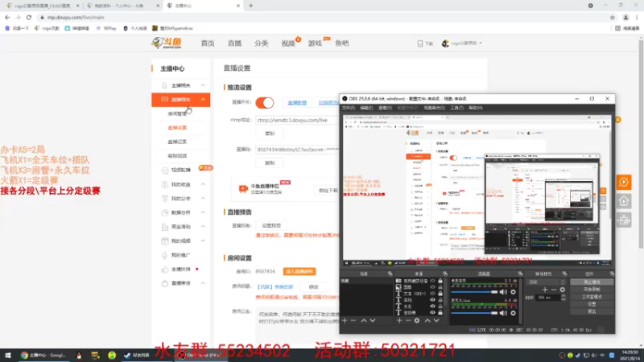
Task: Expand 我的视频 sidebar section
Action: point(203,241)
